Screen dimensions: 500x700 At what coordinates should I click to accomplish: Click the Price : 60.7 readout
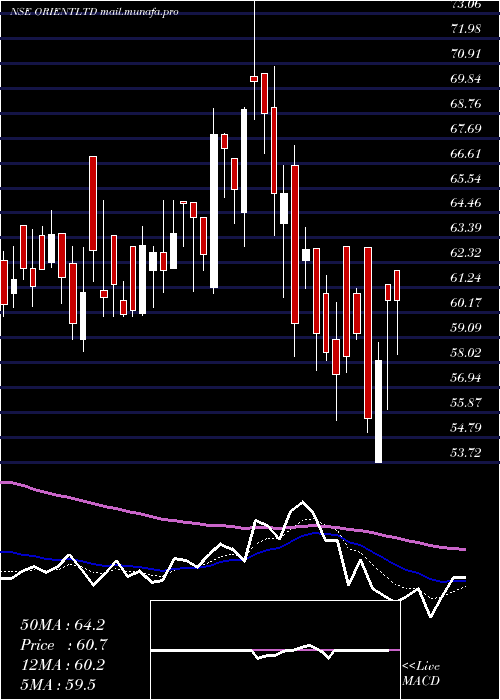[64, 645]
